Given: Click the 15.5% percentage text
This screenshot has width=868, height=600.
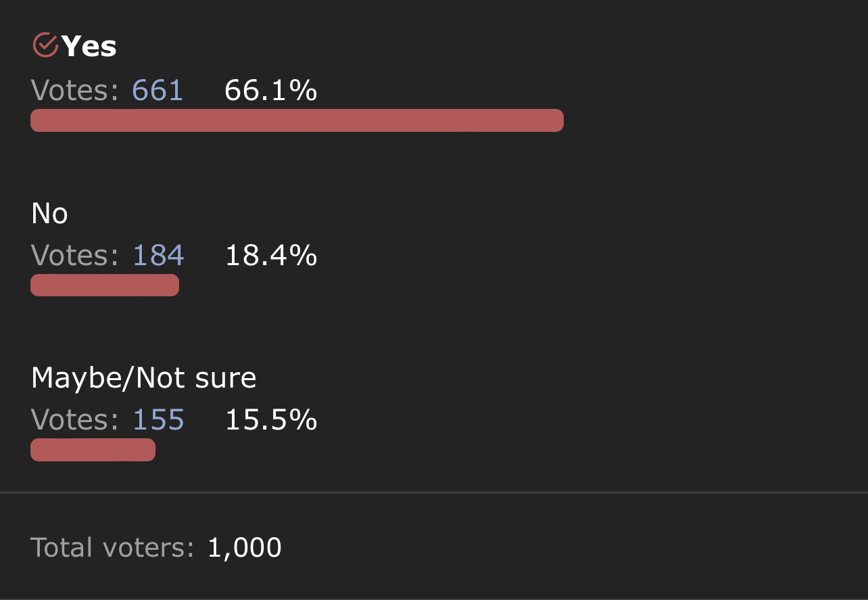Looking at the screenshot, I should point(270,420).
